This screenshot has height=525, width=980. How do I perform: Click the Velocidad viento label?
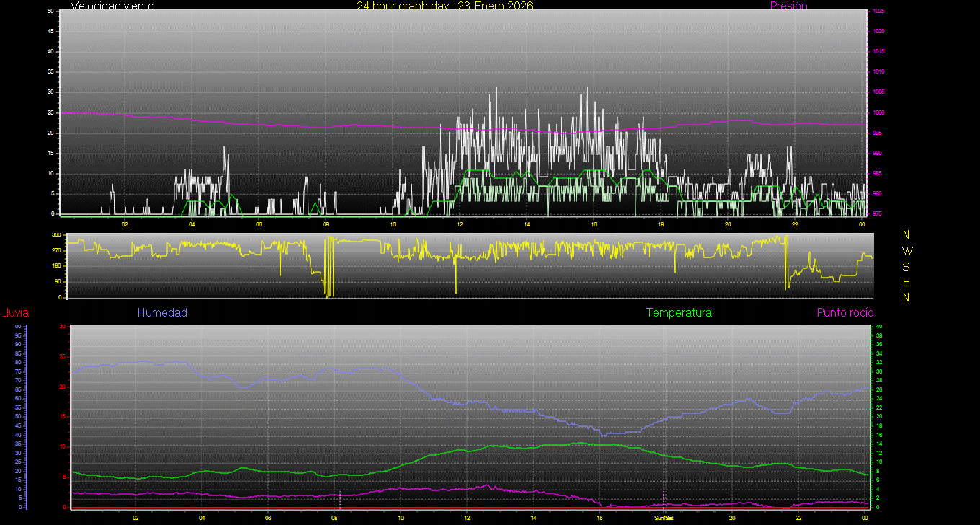pyautogui.click(x=112, y=6)
